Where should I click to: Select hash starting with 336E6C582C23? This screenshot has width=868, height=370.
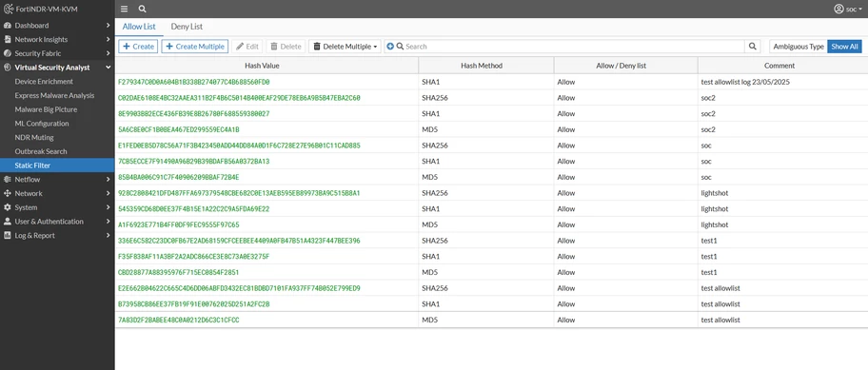239,241
